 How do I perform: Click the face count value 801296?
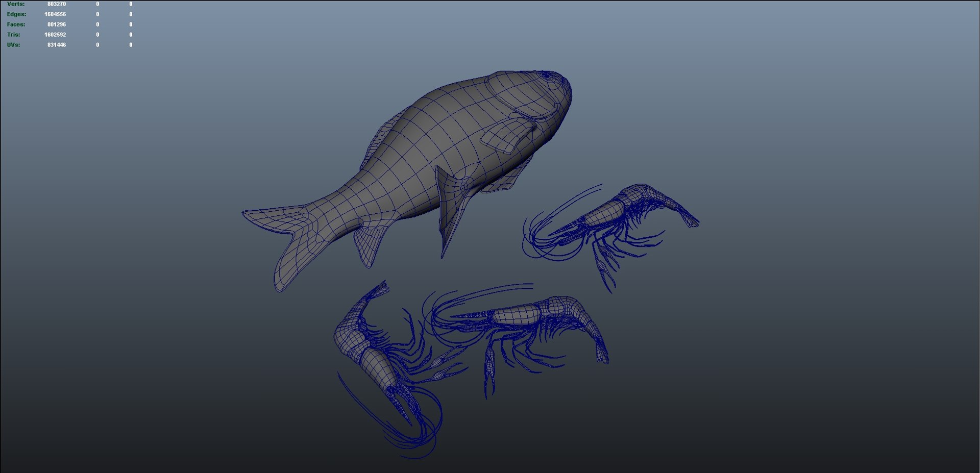point(57,24)
